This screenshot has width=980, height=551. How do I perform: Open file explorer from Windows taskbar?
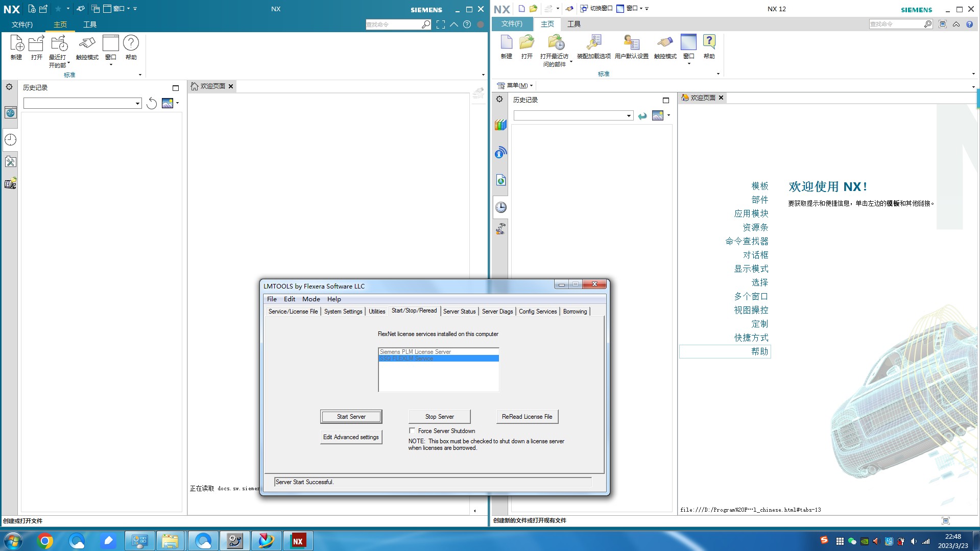[170, 541]
